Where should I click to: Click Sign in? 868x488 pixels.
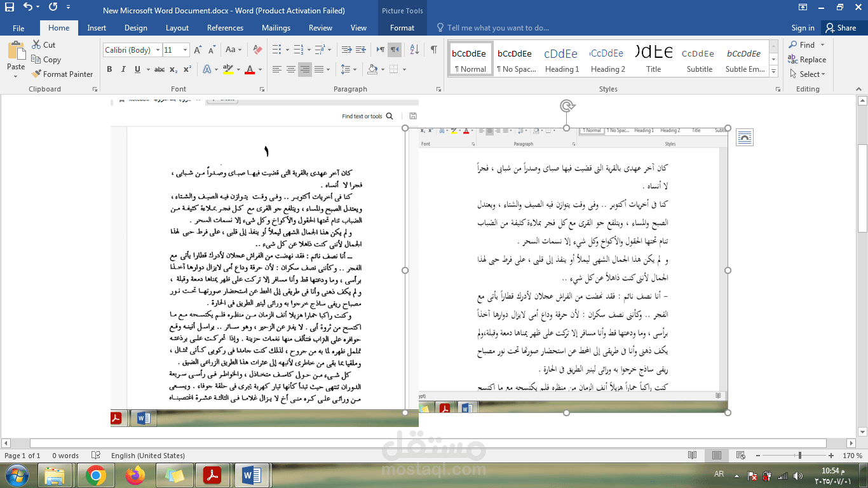tap(803, 28)
